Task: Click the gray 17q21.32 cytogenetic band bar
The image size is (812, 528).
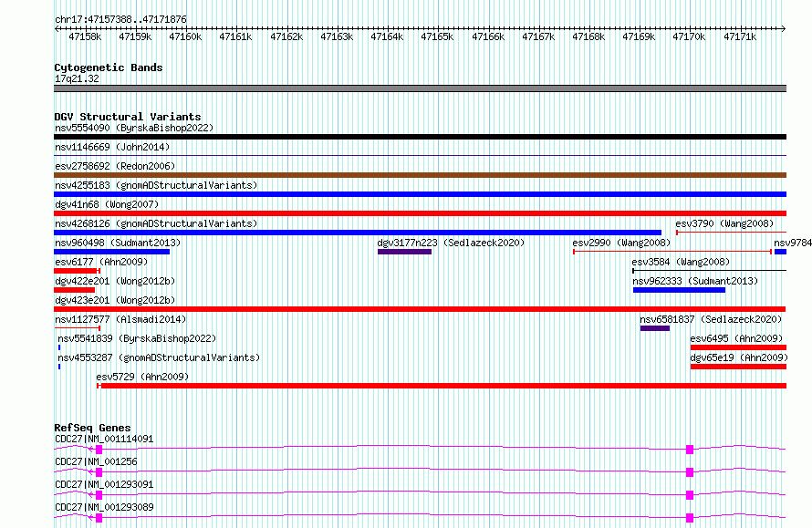Action: (420, 89)
